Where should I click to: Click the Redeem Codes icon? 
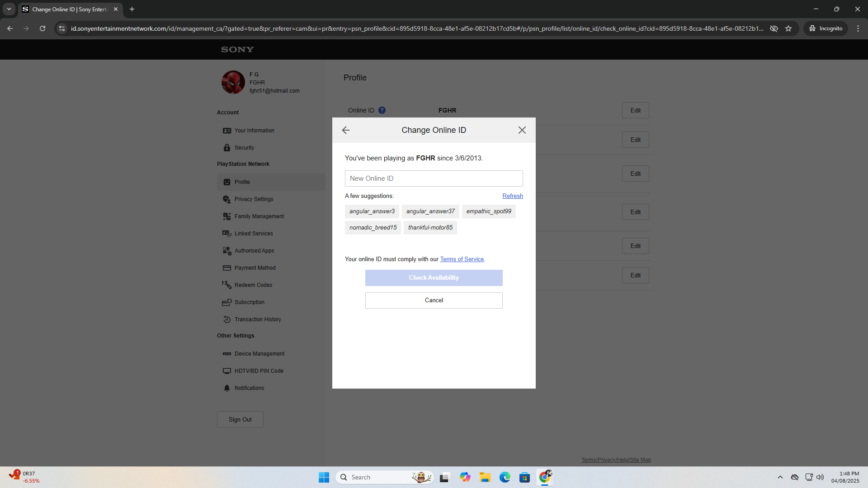click(x=227, y=285)
